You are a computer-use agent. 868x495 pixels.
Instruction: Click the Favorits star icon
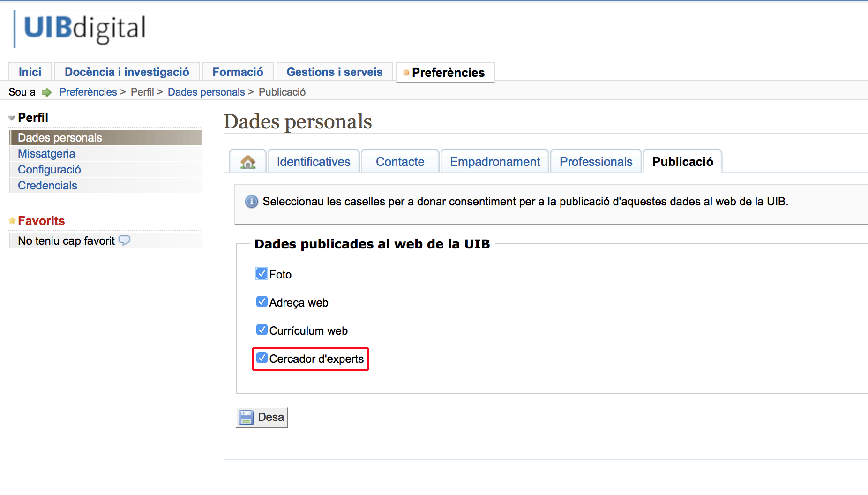tap(12, 221)
